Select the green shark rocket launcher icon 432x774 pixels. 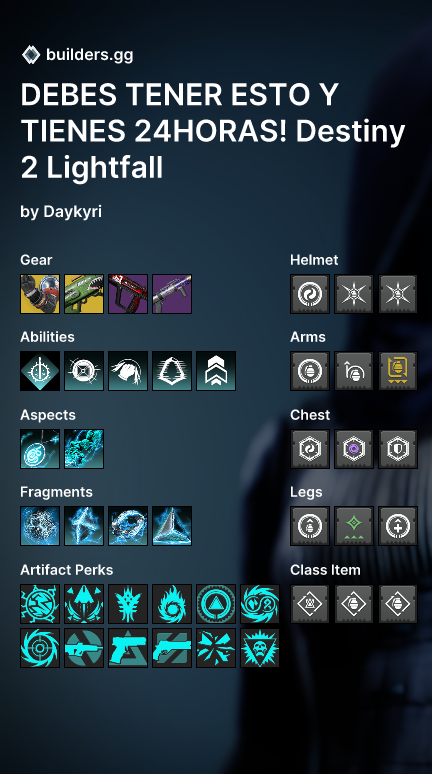pyautogui.click(x=84, y=294)
